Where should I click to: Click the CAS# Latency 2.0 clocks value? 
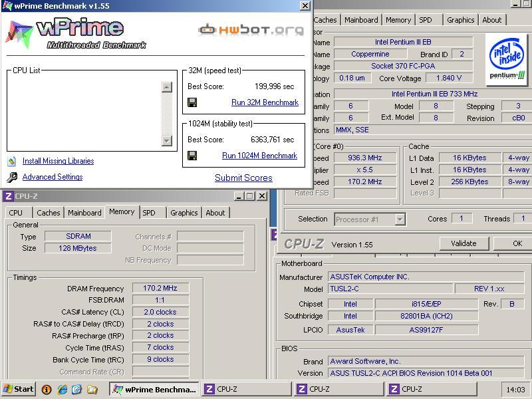click(x=160, y=312)
